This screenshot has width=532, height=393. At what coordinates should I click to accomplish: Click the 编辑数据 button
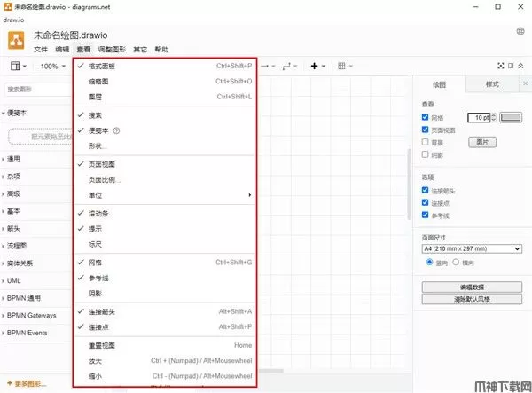pyautogui.click(x=471, y=287)
